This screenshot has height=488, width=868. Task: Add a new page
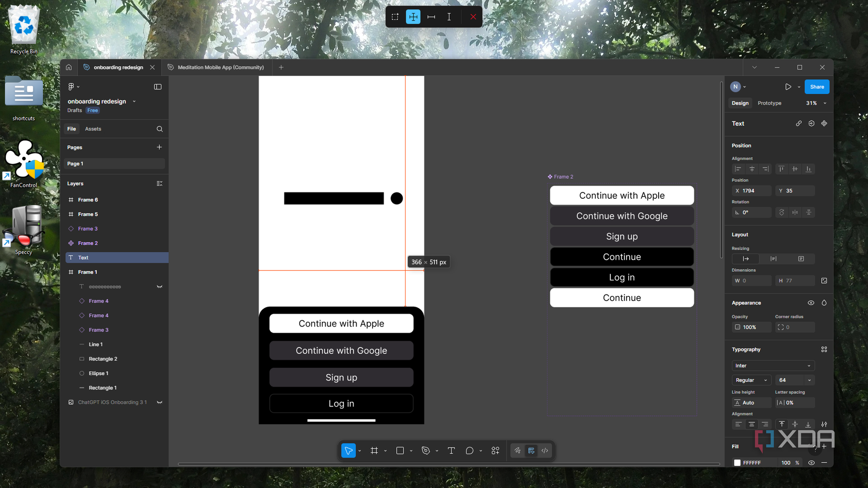[159, 147]
